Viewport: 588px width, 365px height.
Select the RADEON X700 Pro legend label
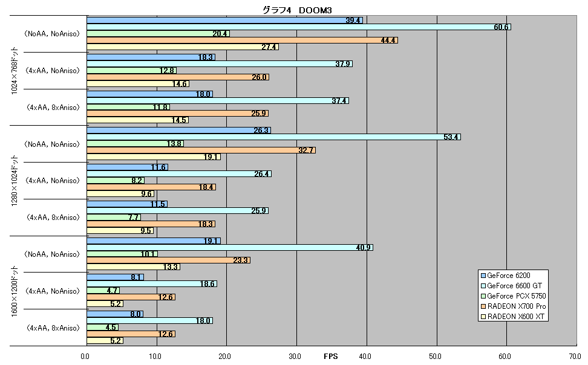pos(517,306)
